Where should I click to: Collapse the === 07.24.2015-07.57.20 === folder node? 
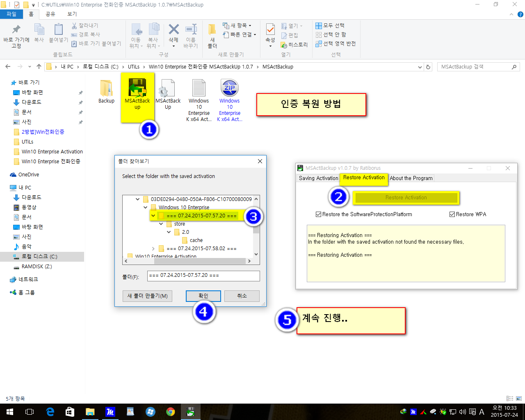click(153, 216)
